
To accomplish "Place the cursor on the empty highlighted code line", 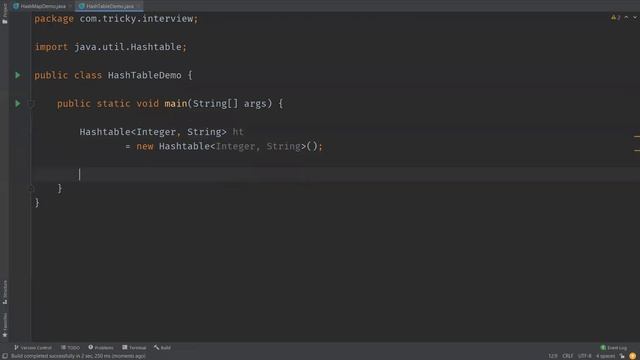I will point(335,174).
